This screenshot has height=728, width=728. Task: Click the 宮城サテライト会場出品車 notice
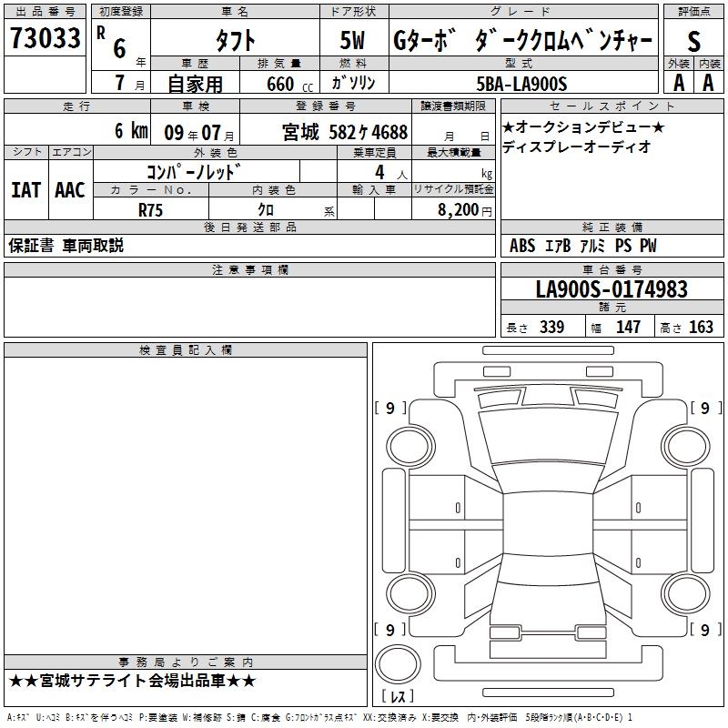[133, 681]
